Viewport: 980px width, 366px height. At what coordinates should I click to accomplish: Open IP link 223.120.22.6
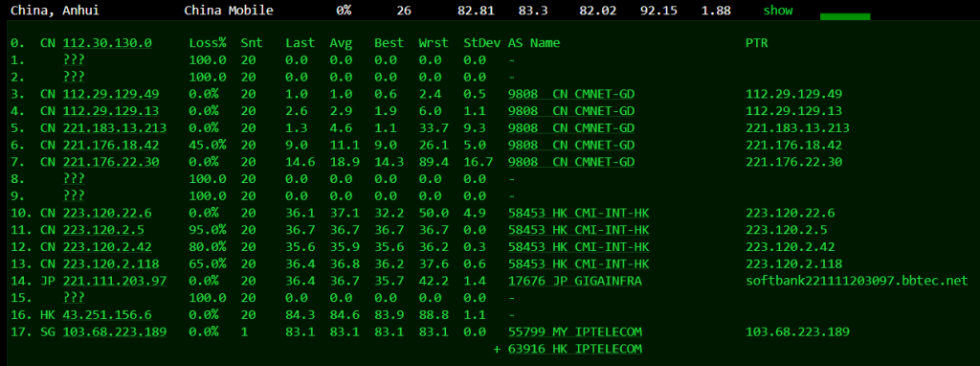click(x=107, y=213)
